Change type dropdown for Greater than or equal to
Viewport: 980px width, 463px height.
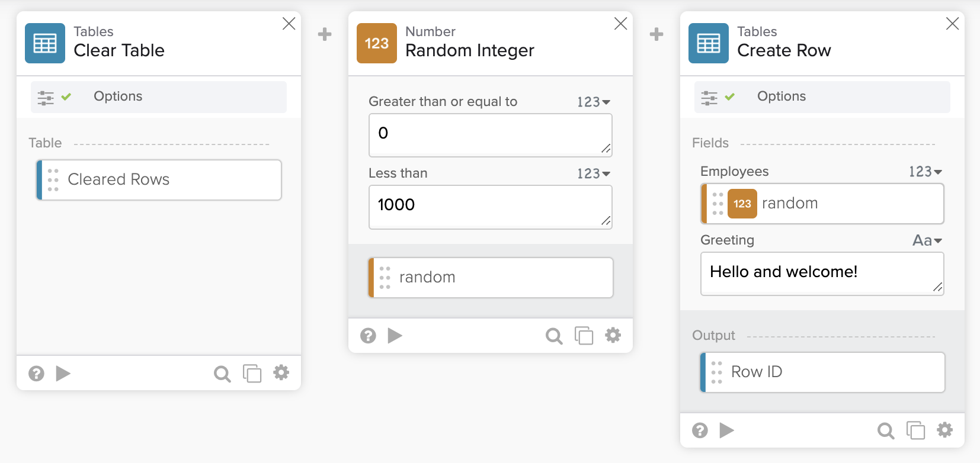click(x=594, y=102)
